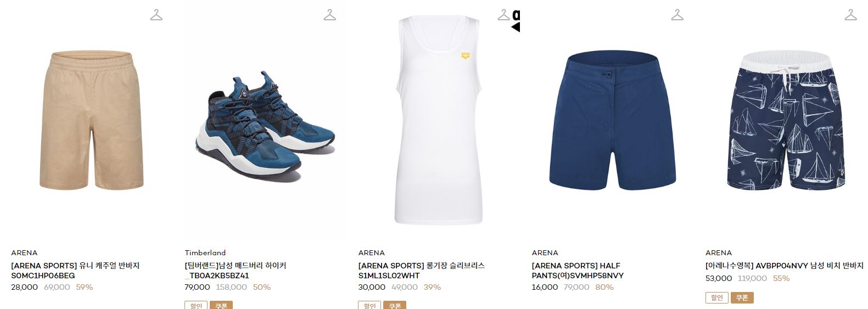Open white long sleeveless top image

tap(438, 121)
